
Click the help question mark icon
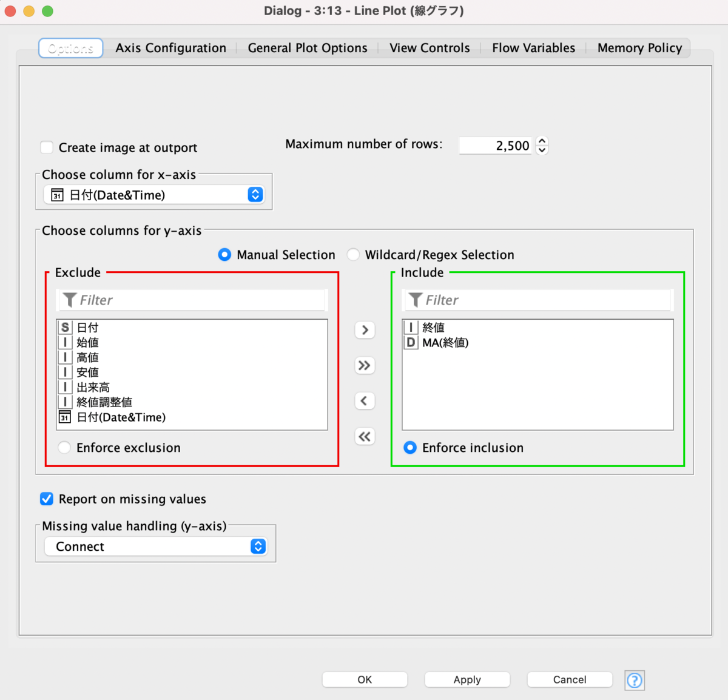[635, 680]
